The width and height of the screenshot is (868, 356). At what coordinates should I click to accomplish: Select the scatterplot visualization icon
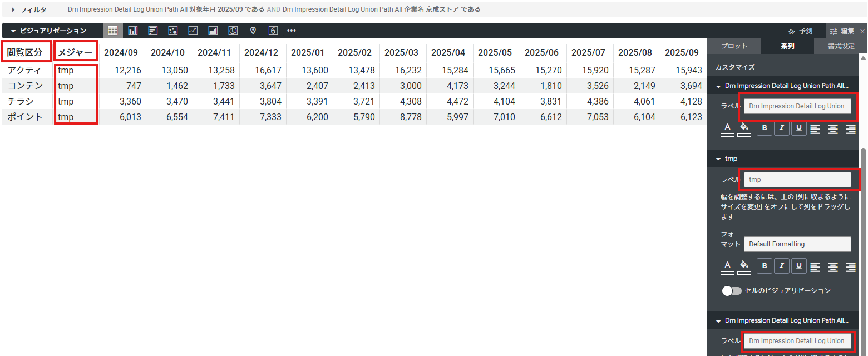173,31
